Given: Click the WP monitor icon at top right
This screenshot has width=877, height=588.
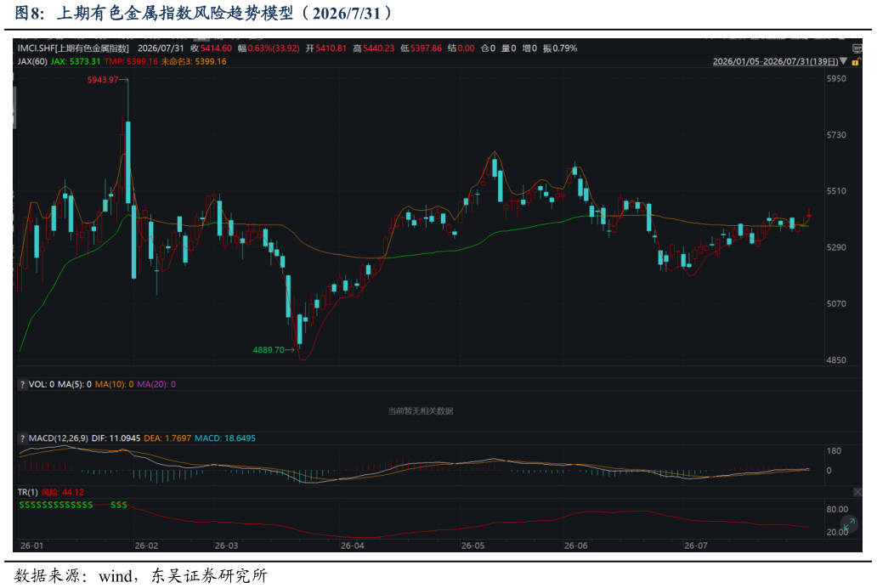Looking at the screenshot, I should (856, 48).
